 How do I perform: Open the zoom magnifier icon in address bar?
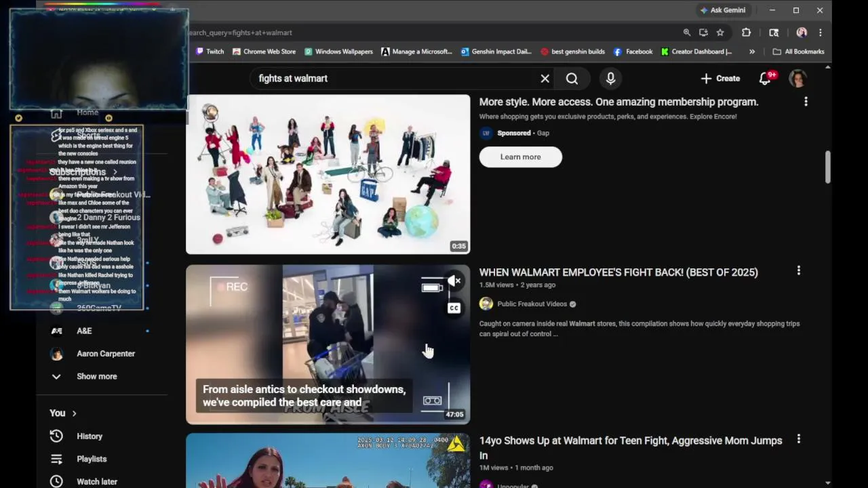[687, 33]
